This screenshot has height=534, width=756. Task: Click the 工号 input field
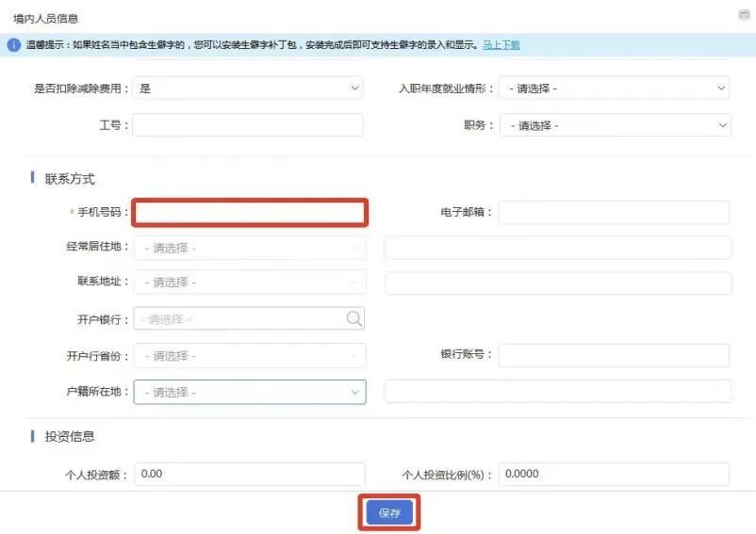[247, 125]
